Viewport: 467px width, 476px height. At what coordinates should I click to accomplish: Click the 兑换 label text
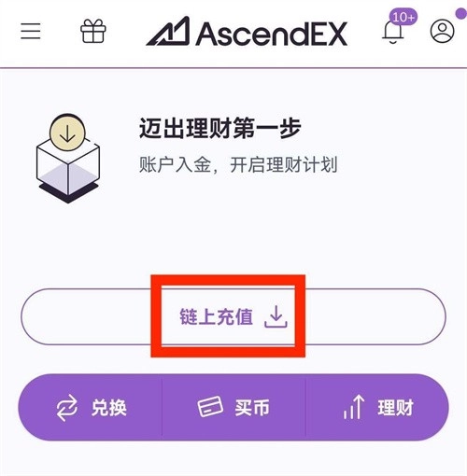[x=109, y=408]
